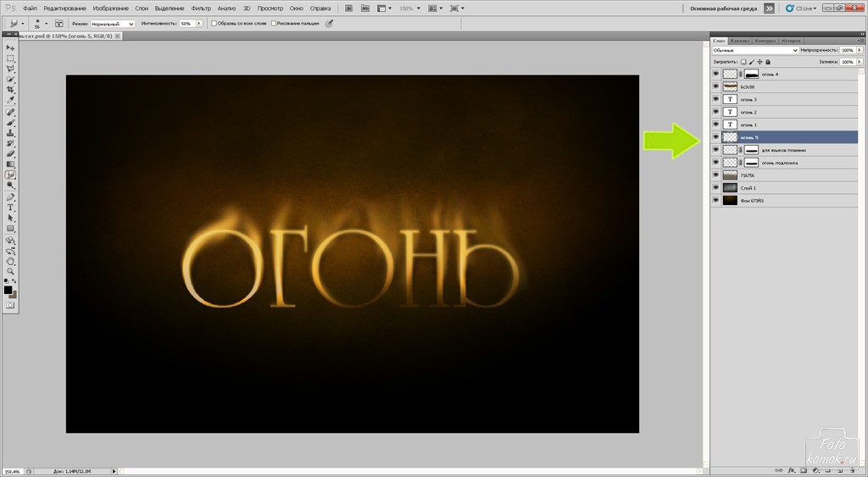Show more workspaces with double-arrow button
Image resolution: width=868 pixels, height=477 pixels.
pyautogui.click(x=769, y=8)
